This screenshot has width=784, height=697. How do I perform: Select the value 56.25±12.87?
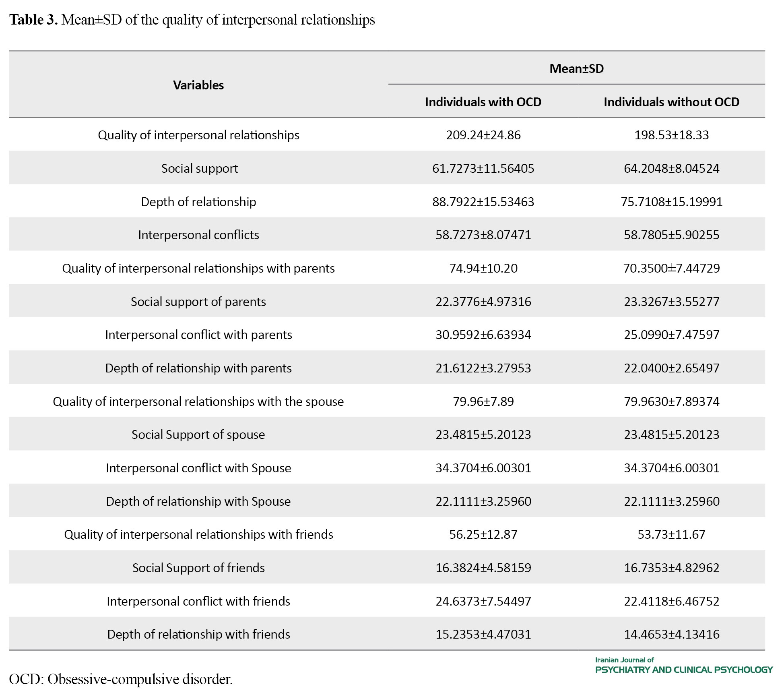pyautogui.click(x=483, y=534)
